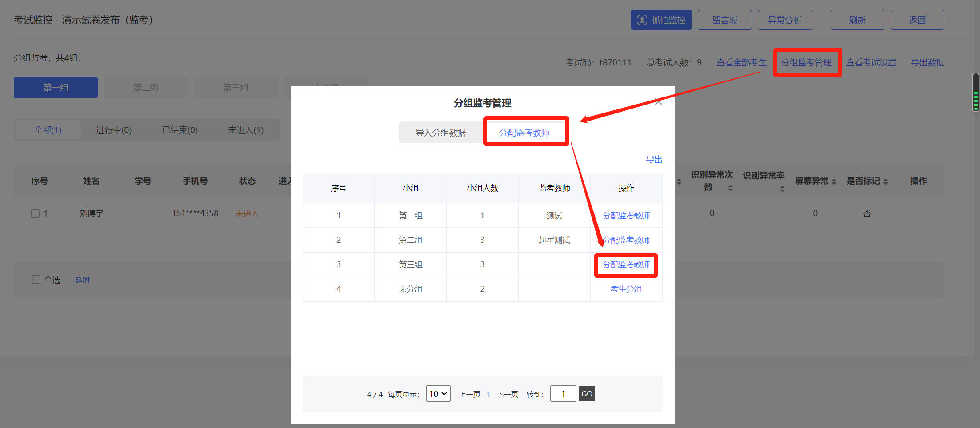Screen dimensions: 980x428
Task: Click proctor name 超星测试 cell
Action: click(x=554, y=240)
